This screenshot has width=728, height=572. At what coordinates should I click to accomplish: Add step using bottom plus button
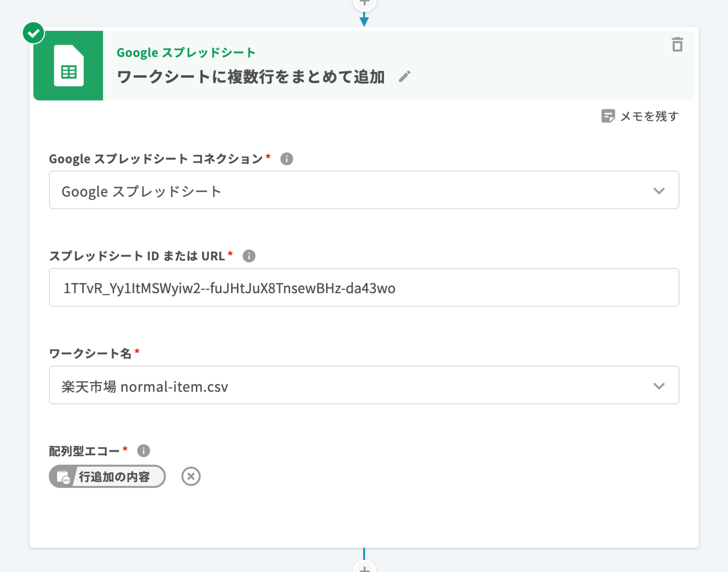(364, 568)
